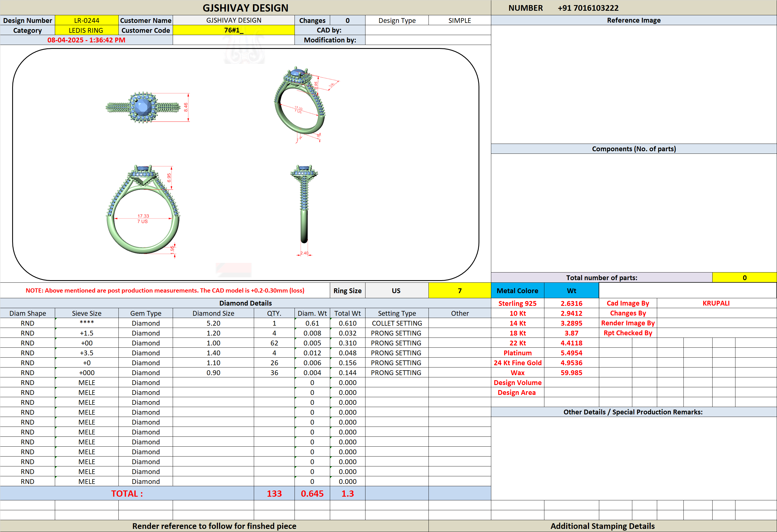Screen dimensions: 777x532
Task: Click the sieve size **** cell
Action: (x=86, y=323)
